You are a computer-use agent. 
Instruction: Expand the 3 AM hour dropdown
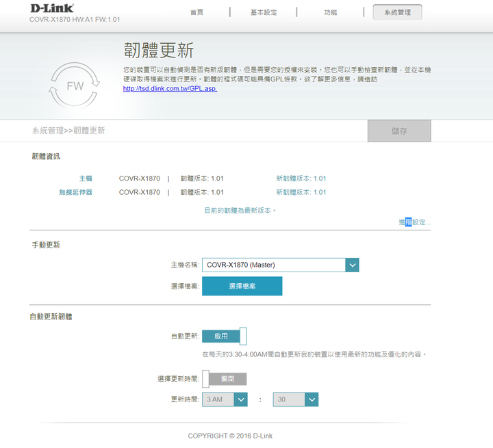tap(225, 399)
